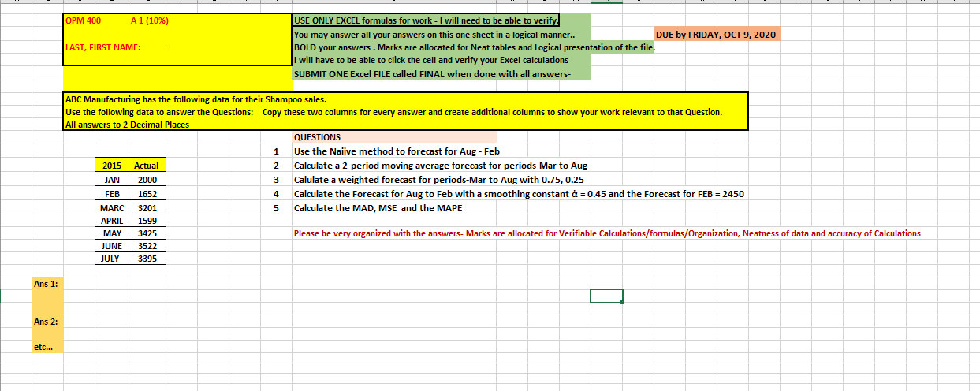The image size is (980, 391).
Task: Click the value 3522 cell
Action: tap(147, 246)
